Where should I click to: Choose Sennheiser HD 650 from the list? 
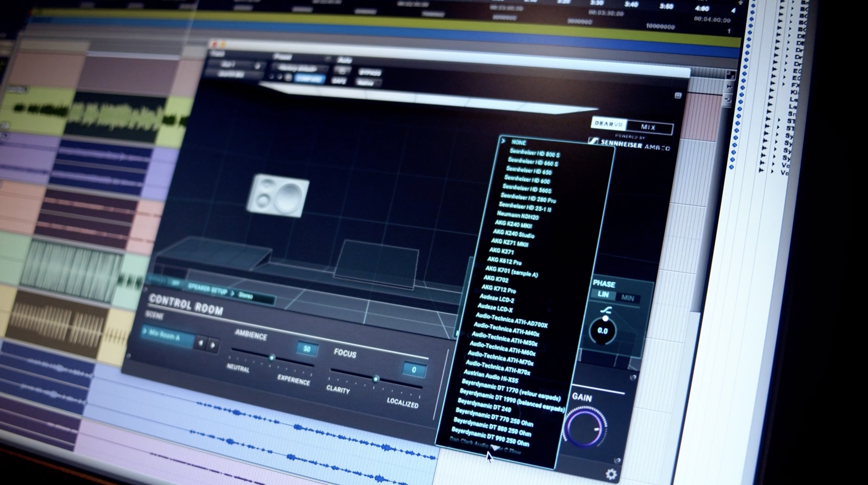(x=529, y=171)
